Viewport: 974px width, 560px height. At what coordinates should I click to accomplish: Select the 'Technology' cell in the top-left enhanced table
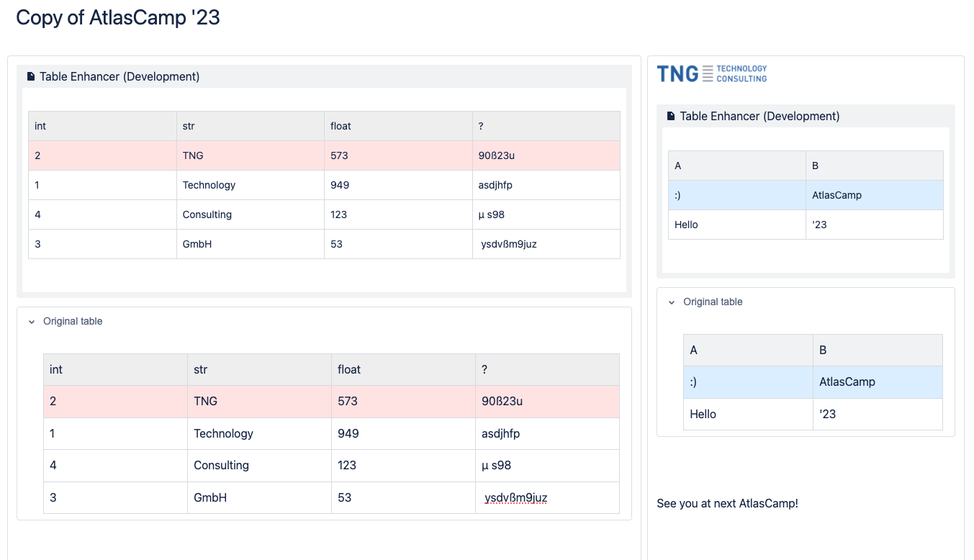209,185
